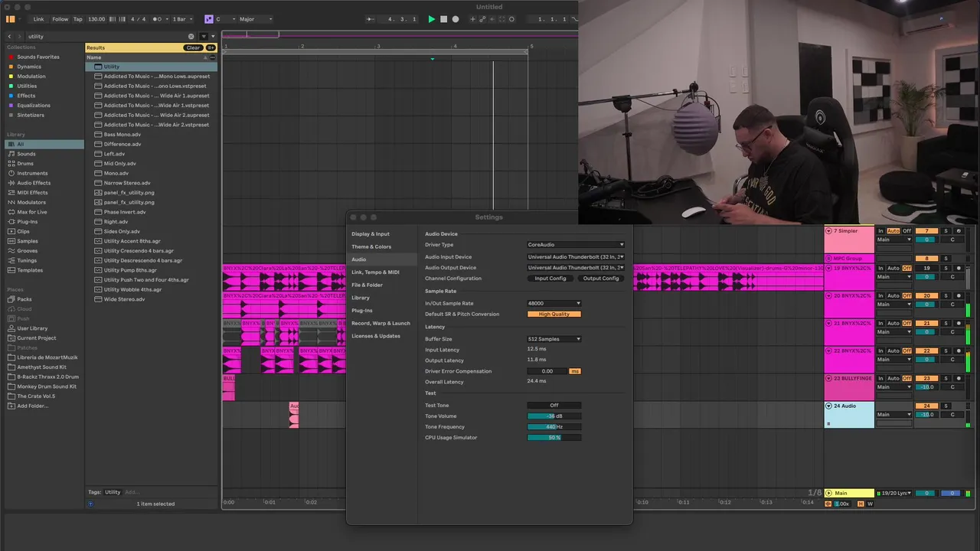Open Packs in Places

click(24, 299)
